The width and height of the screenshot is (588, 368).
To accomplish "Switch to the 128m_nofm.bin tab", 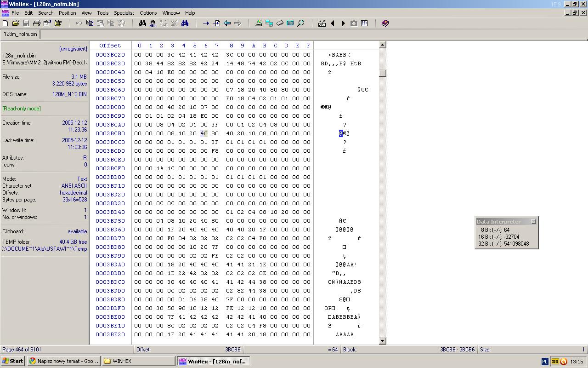I will (20, 34).
